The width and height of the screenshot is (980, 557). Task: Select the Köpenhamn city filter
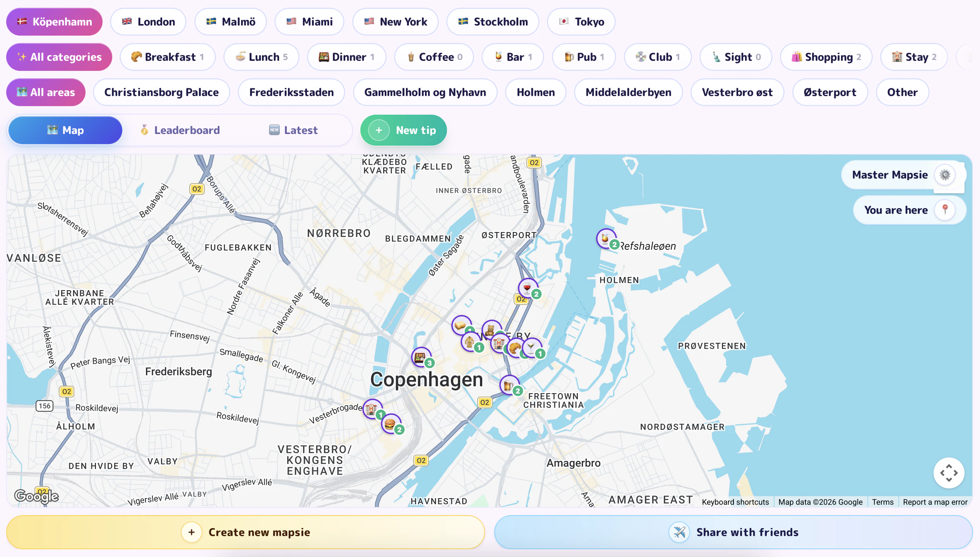pyautogui.click(x=54, y=22)
